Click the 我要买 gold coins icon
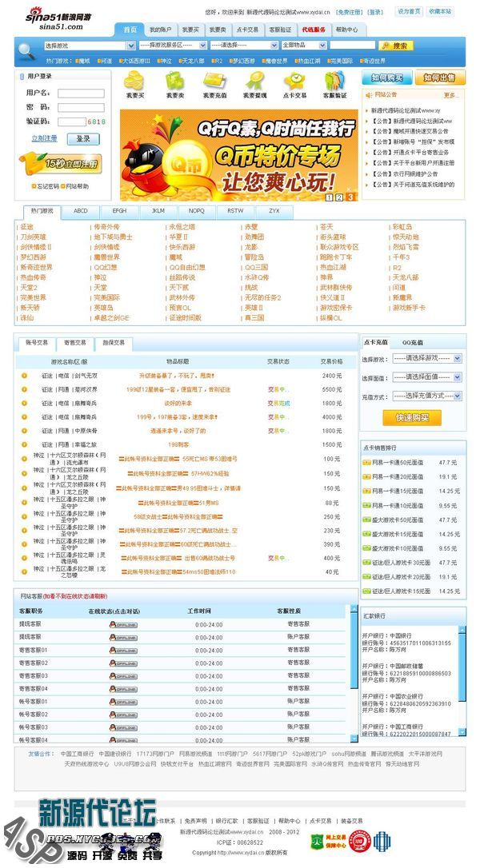The width and height of the screenshot is (480, 868). [134, 80]
